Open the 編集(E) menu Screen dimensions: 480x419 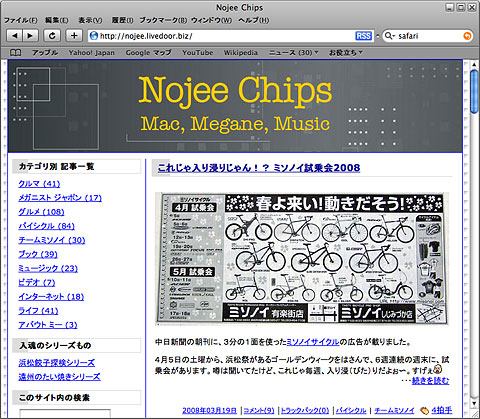[x=56, y=20]
